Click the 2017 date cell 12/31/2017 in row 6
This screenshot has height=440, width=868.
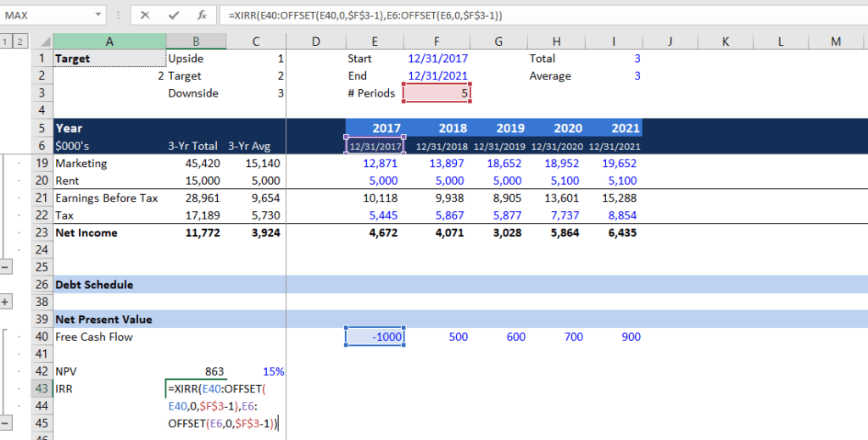pos(374,146)
